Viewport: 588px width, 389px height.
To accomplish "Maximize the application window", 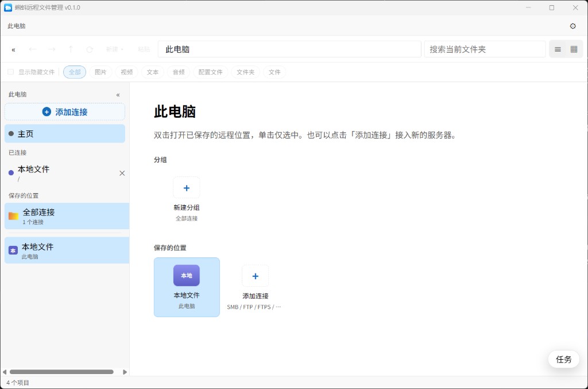I will [552, 7].
